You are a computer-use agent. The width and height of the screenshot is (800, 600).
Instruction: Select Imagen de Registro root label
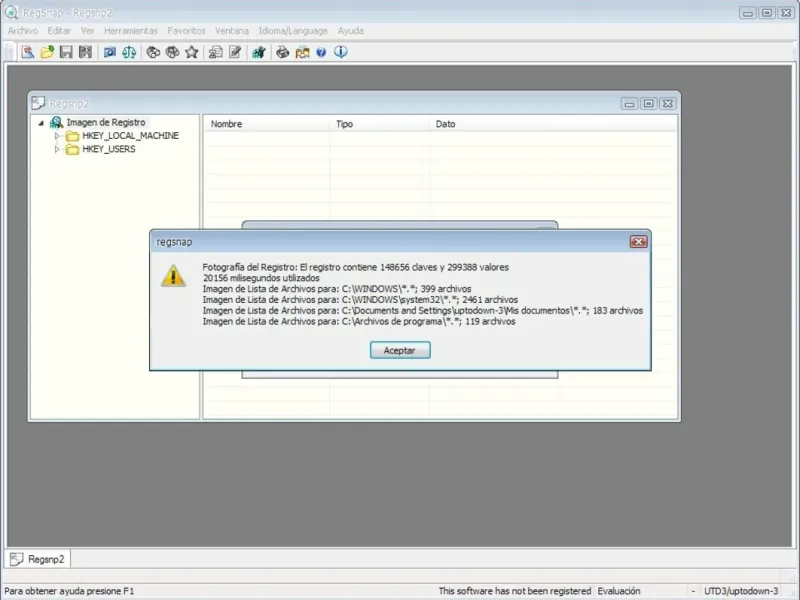pos(106,122)
